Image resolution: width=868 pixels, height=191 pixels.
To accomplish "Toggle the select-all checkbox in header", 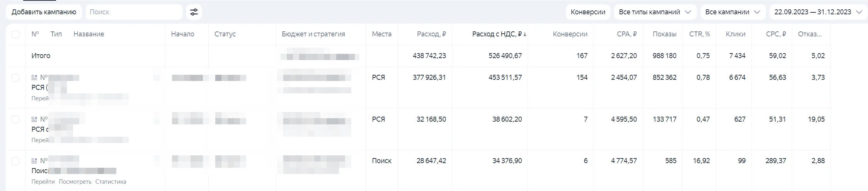I will [15, 34].
